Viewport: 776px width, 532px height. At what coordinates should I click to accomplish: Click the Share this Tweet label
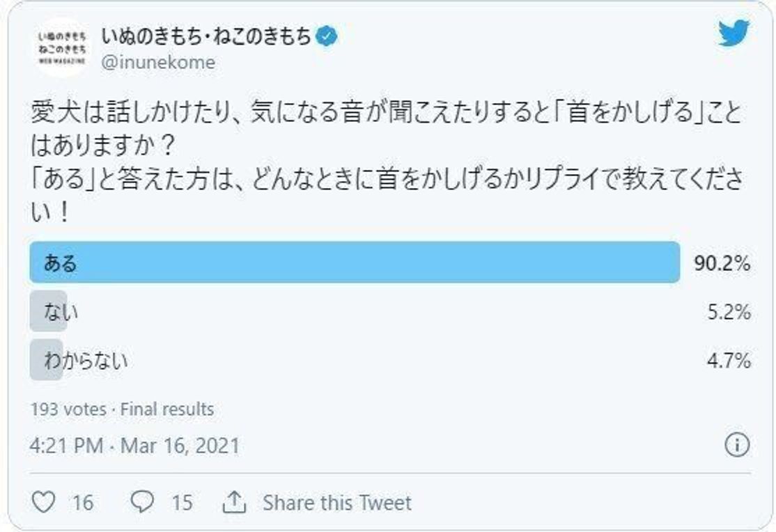(x=337, y=503)
